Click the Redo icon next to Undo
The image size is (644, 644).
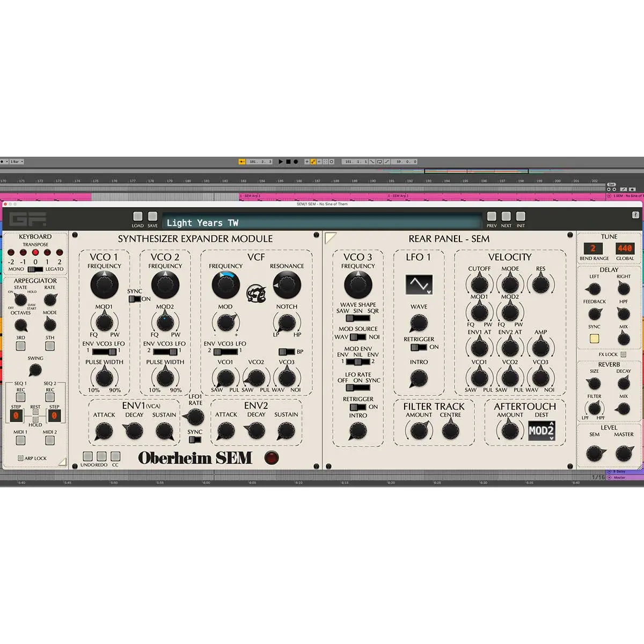pos(100,457)
